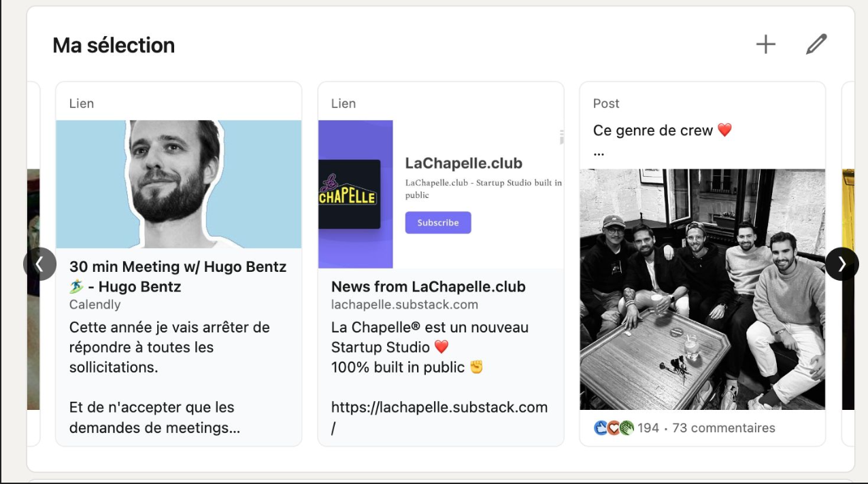The height and width of the screenshot is (484, 868).
Task: Open the Hugo Bentz portrait thumbnail
Action: (179, 184)
